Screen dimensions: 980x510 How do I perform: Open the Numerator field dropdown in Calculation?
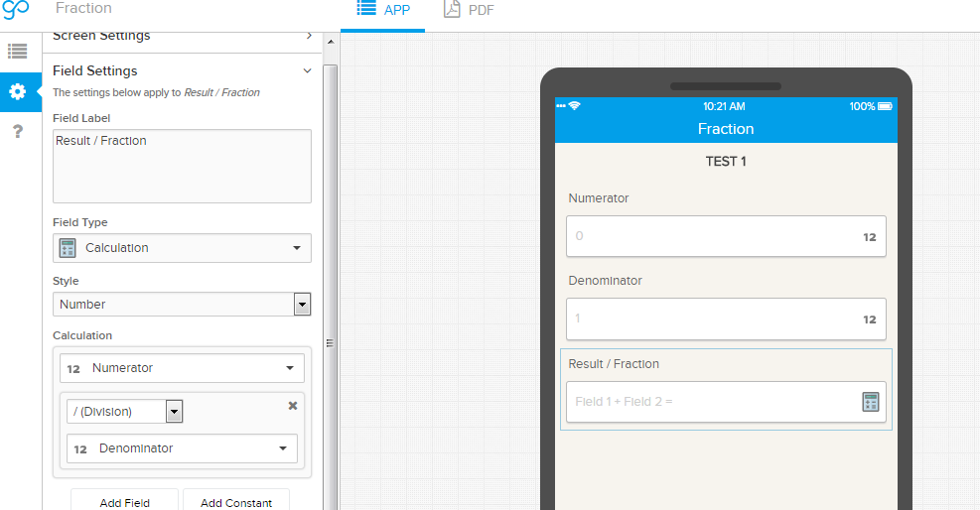click(x=182, y=368)
